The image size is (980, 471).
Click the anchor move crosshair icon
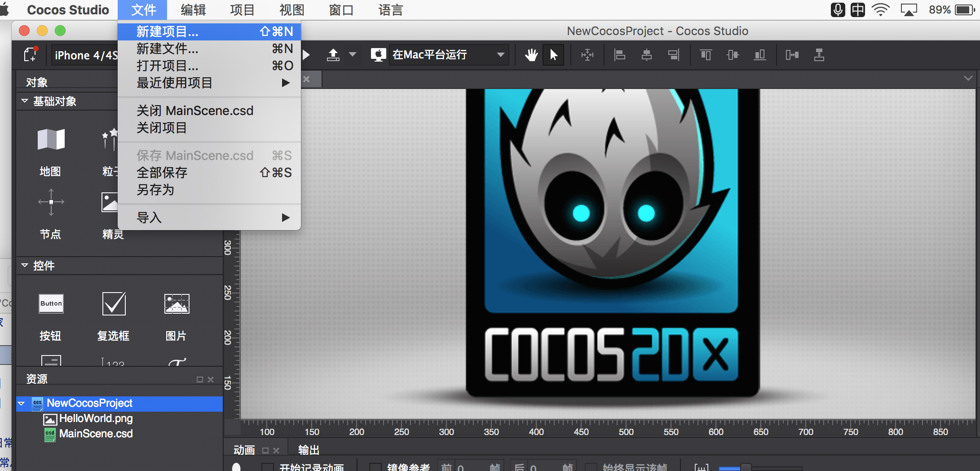point(587,55)
